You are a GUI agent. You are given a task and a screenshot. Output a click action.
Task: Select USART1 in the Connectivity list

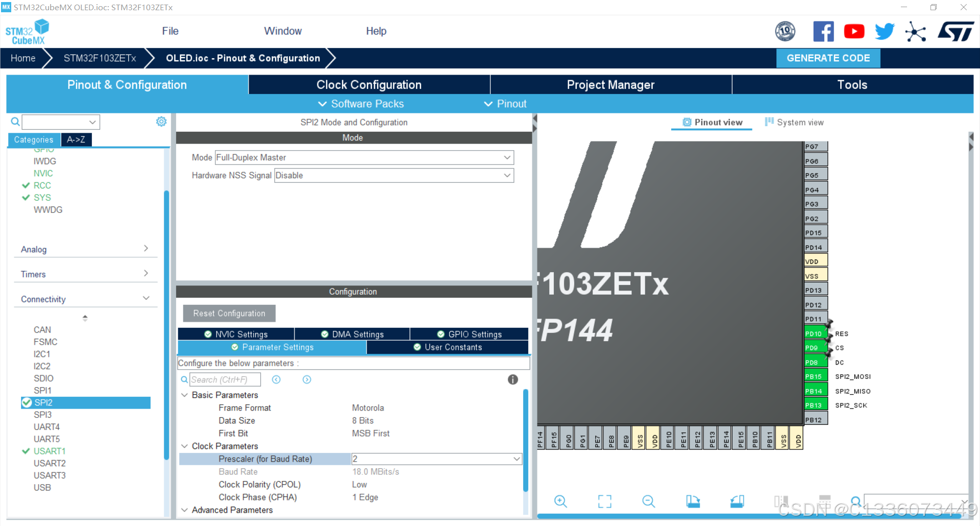click(50, 451)
